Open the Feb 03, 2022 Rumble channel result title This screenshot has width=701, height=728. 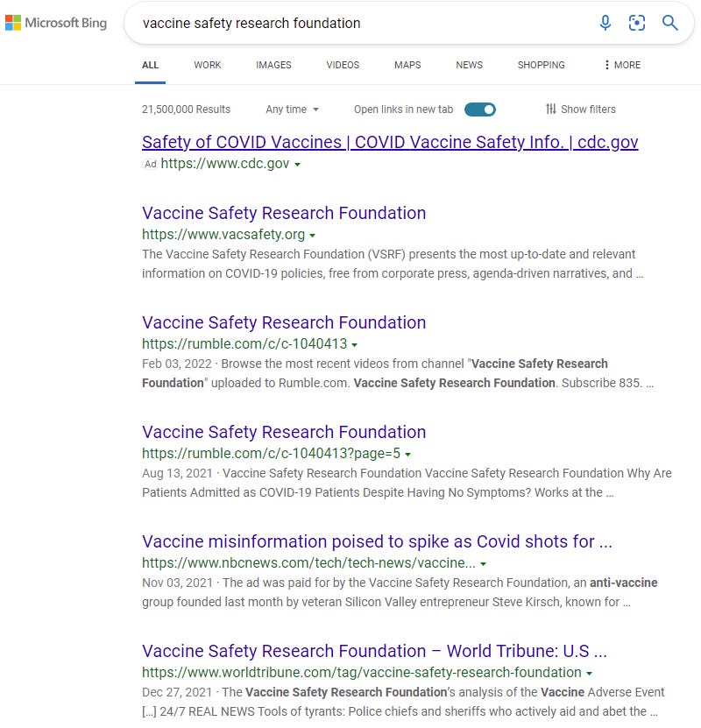tap(284, 322)
